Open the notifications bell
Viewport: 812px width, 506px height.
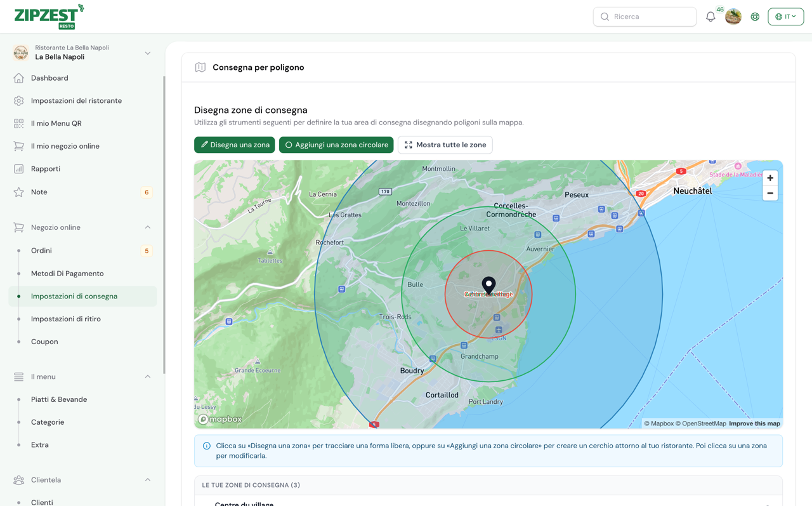tap(710, 17)
